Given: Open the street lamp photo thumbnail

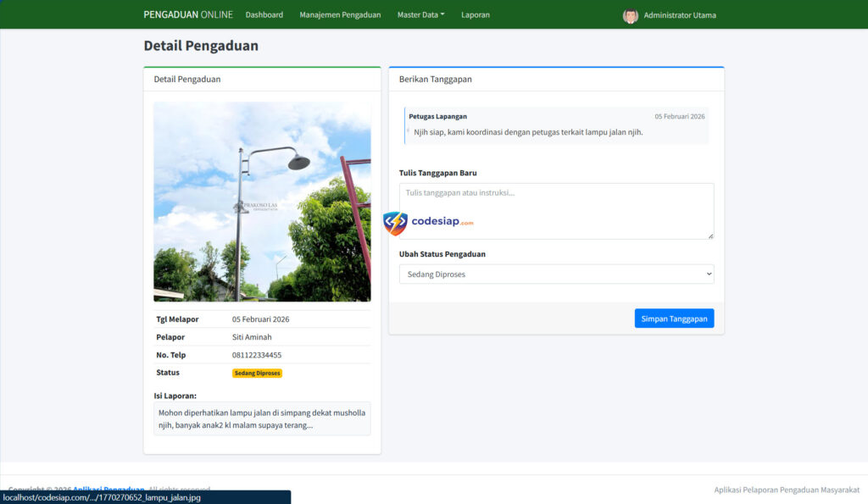Looking at the screenshot, I should (x=262, y=202).
